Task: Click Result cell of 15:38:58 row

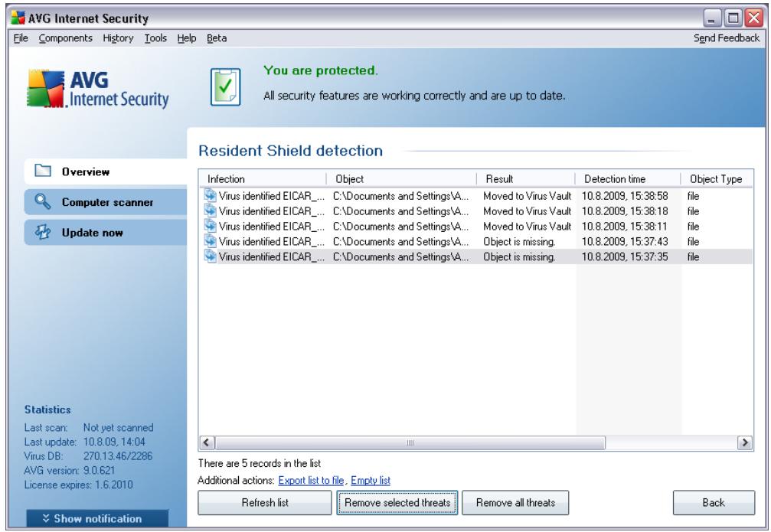Action: click(527, 196)
